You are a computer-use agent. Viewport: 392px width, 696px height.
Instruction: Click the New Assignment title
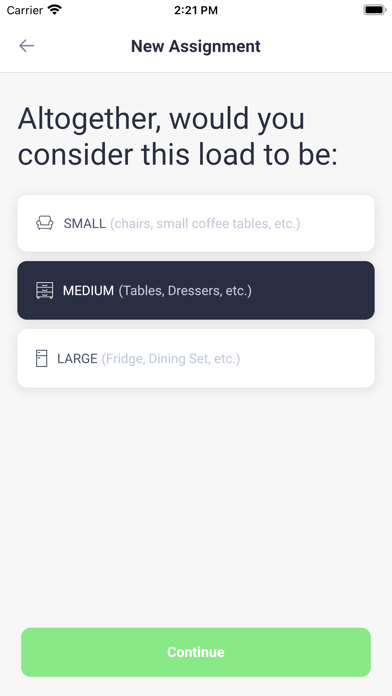[x=196, y=46]
